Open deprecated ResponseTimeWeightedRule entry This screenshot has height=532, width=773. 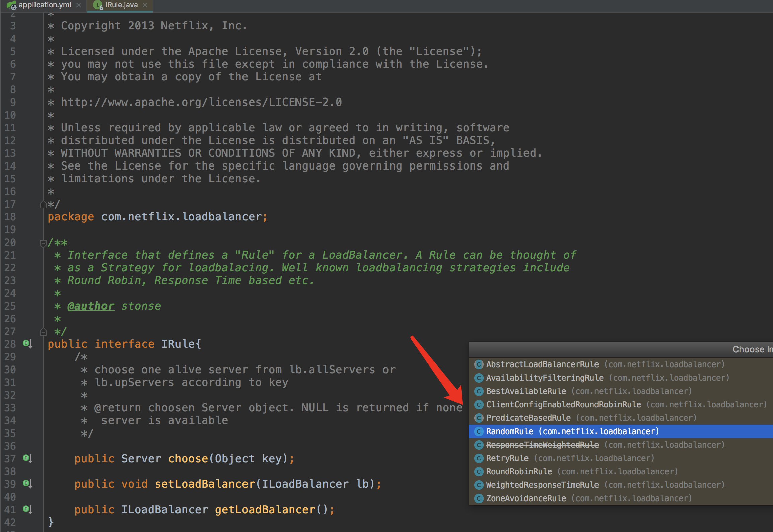[x=542, y=445]
